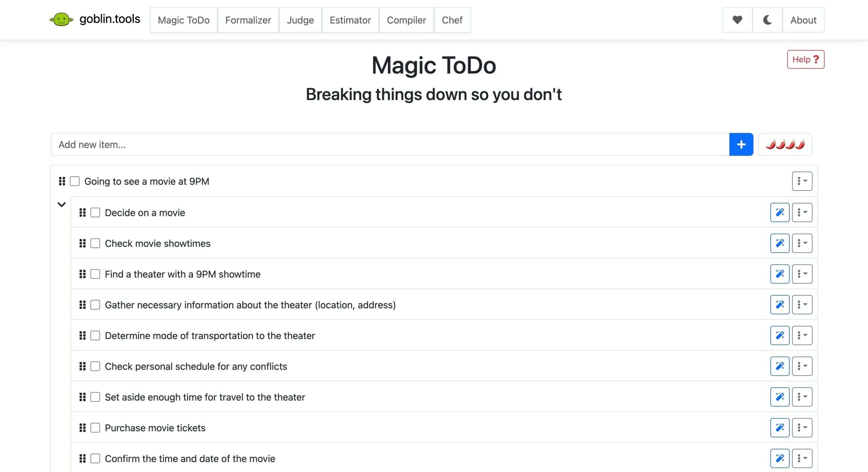Screen dimensions: 868x472
Task: Open the About page
Action: click(x=803, y=20)
